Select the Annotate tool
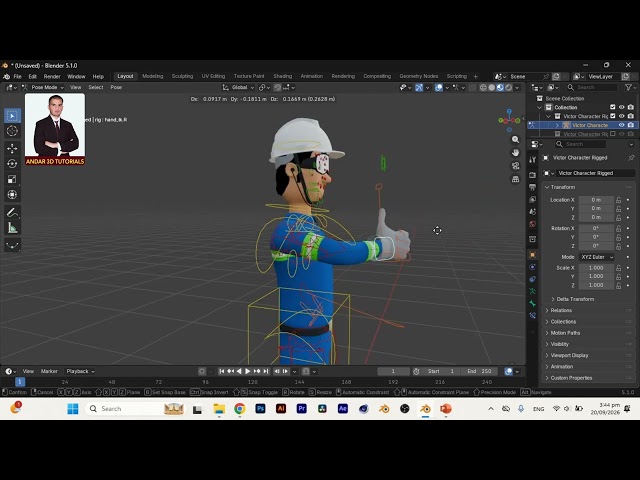 pos(12,212)
